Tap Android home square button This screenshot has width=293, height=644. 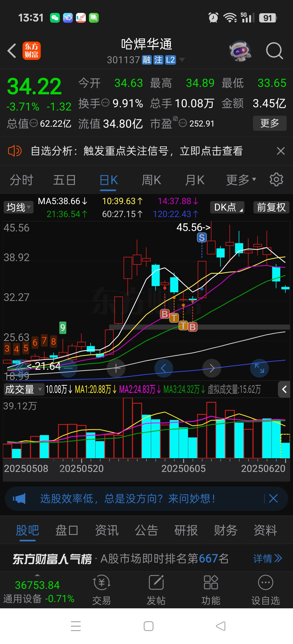(x=148, y=626)
